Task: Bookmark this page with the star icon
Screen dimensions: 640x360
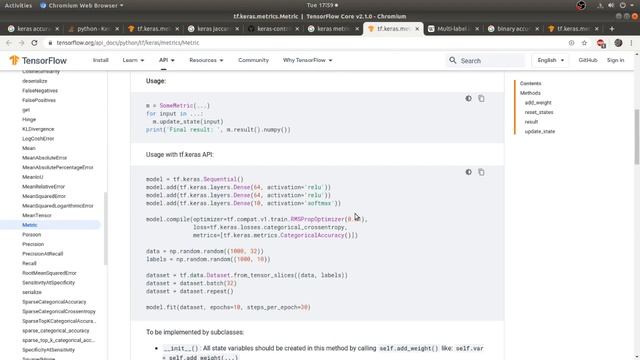Action: tap(584, 43)
